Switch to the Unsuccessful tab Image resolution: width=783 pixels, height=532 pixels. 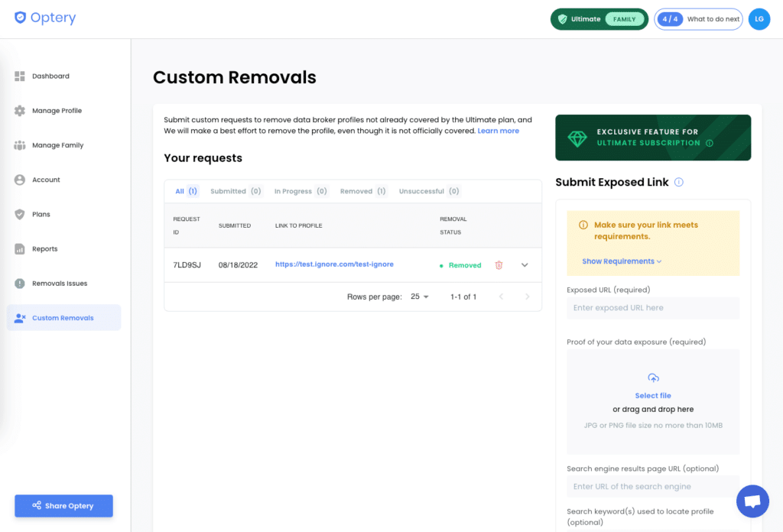pos(427,191)
